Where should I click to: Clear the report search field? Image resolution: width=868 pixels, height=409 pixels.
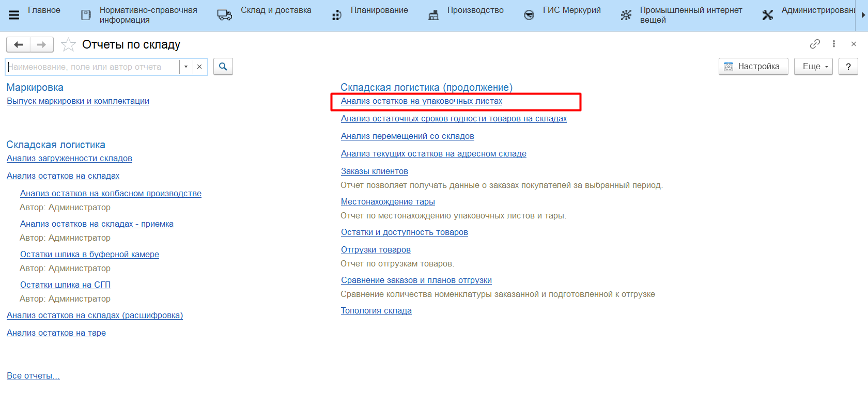(x=199, y=67)
